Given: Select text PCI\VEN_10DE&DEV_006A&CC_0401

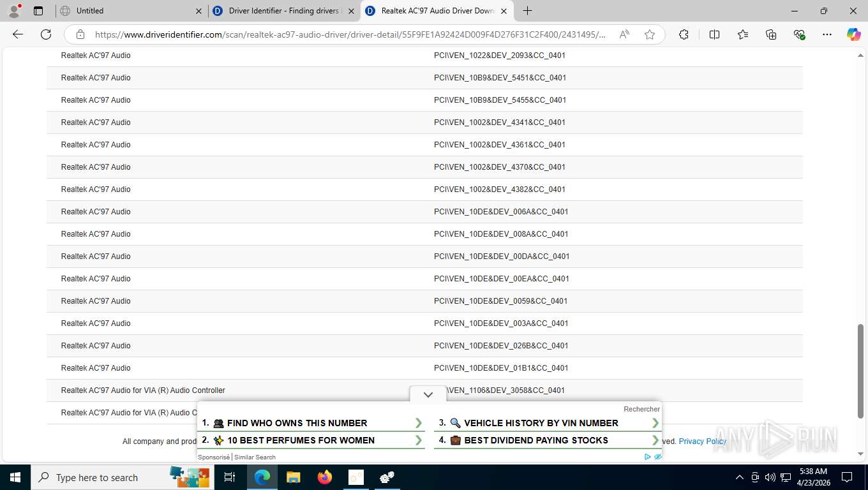Looking at the screenshot, I should tap(501, 212).
